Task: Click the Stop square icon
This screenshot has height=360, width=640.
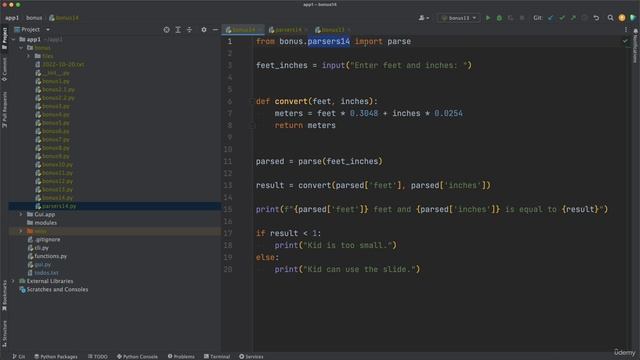Action: [x=522, y=18]
